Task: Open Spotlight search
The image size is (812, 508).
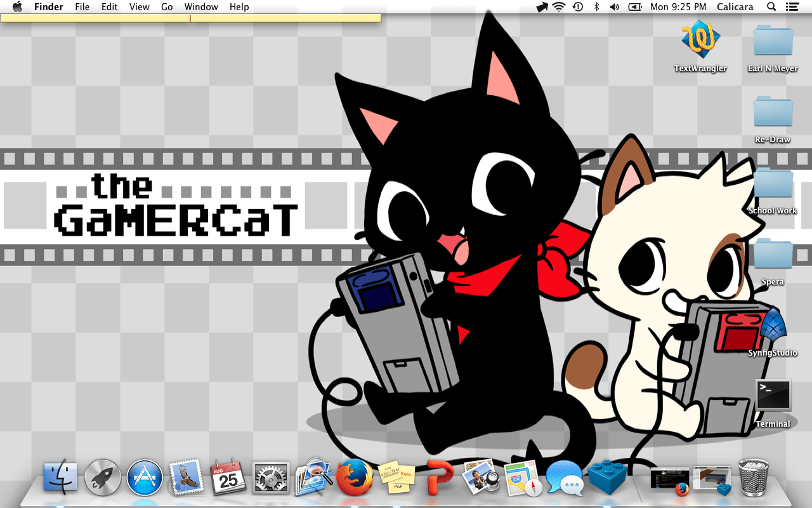Action: coord(771,7)
